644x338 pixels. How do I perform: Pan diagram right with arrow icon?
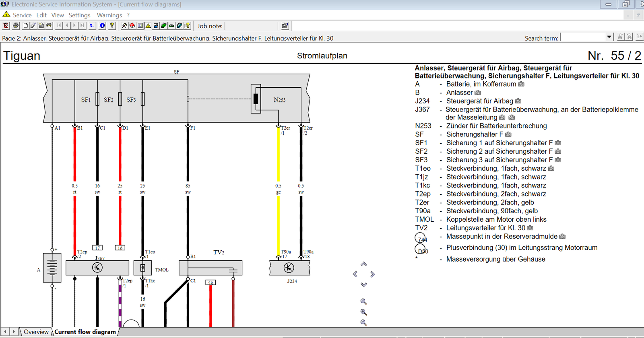[373, 274]
